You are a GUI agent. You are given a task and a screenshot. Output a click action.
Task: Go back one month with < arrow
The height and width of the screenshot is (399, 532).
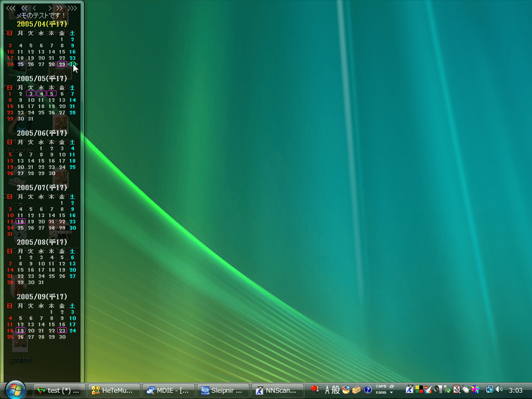point(35,8)
